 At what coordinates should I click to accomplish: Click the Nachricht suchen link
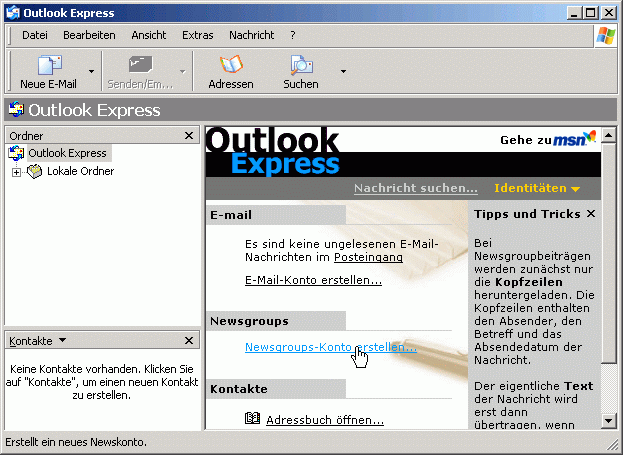[415, 188]
